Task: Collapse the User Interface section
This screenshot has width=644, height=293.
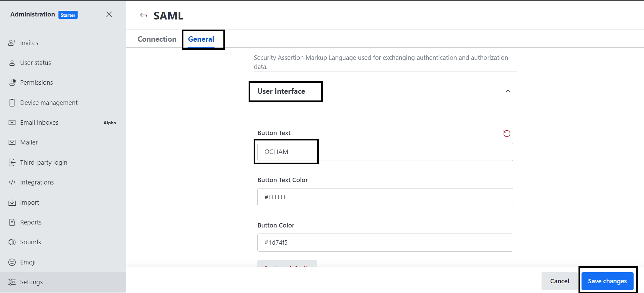Action: click(x=508, y=91)
